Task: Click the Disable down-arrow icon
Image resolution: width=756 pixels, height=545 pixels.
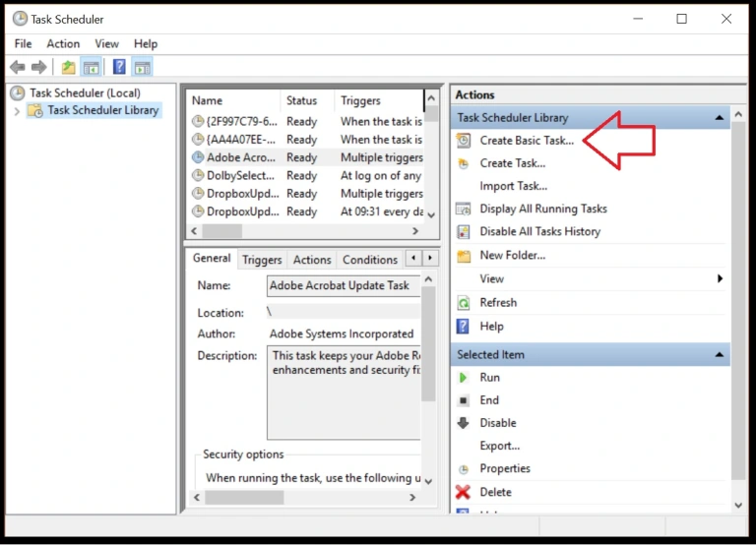Action: pyautogui.click(x=464, y=423)
